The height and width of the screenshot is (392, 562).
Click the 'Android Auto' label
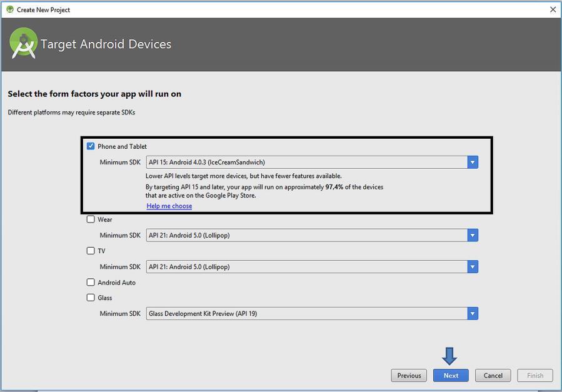coord(116,283)
